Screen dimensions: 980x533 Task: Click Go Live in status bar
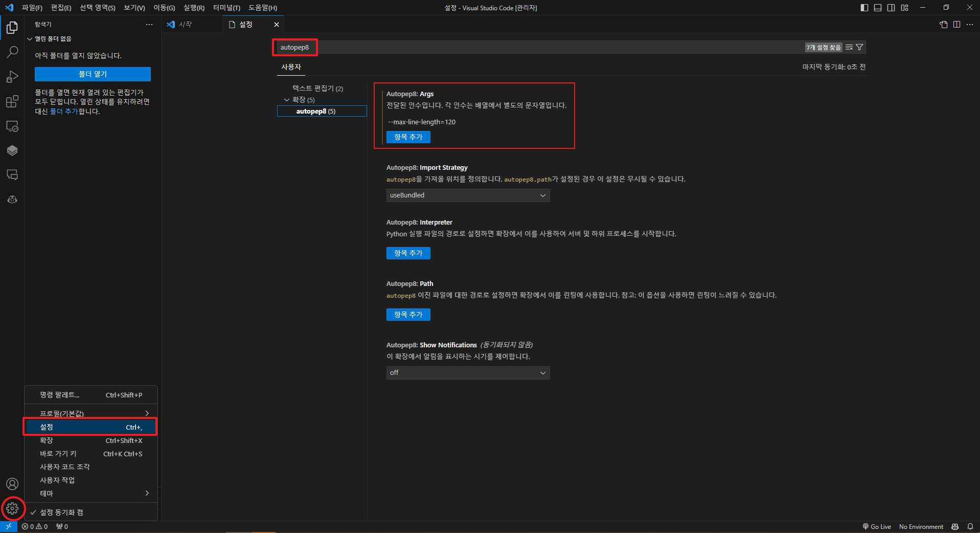click(877, 526)
